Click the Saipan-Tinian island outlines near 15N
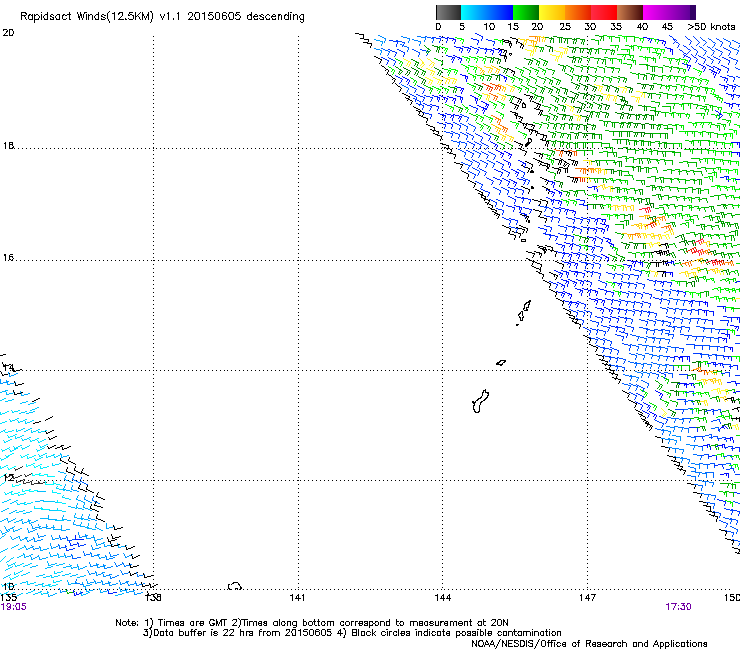The image size is (740, 650). click(x=524, y=312)
